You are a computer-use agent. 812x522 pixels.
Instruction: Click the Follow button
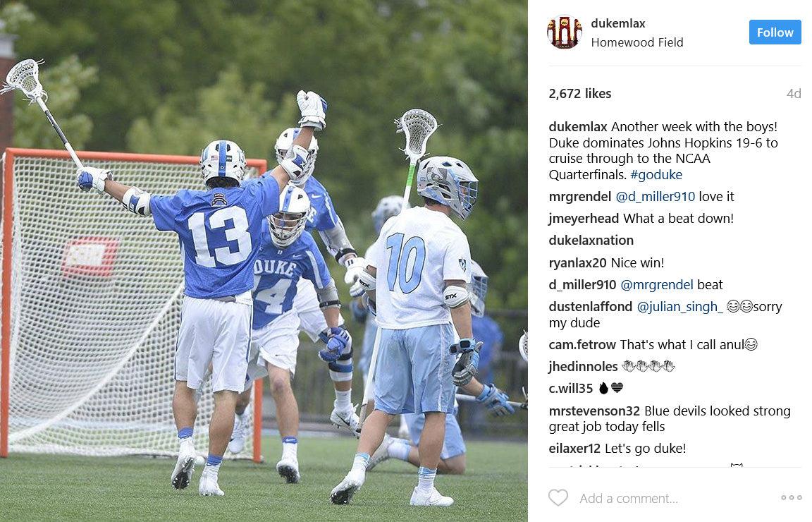pos(775,32)
